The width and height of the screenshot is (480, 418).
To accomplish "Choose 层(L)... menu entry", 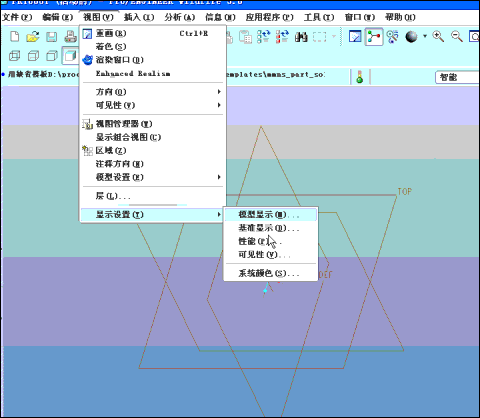I will [153, 196].
